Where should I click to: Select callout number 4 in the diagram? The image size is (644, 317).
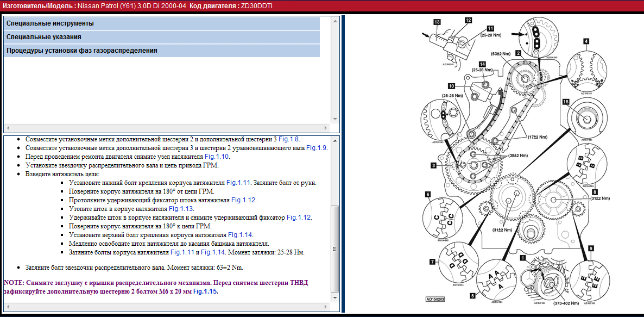[586, 41]
